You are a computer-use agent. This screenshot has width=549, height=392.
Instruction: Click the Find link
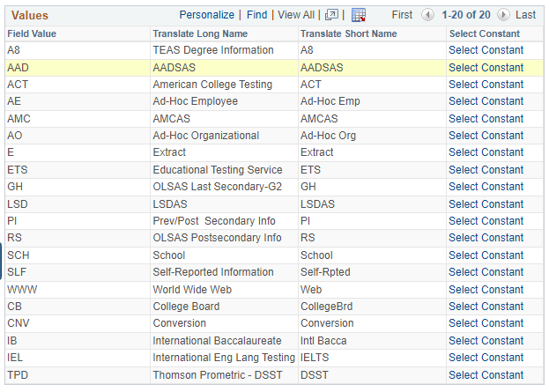tap(256, 15)
